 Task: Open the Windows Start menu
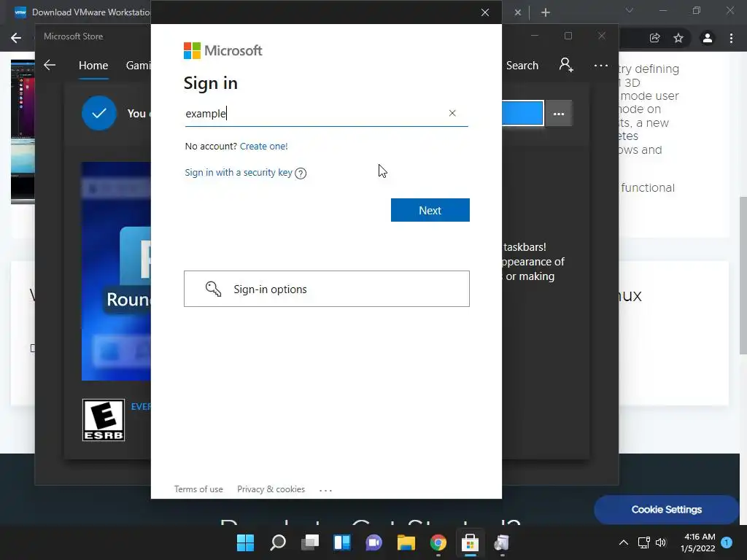[x=246, y=542]
